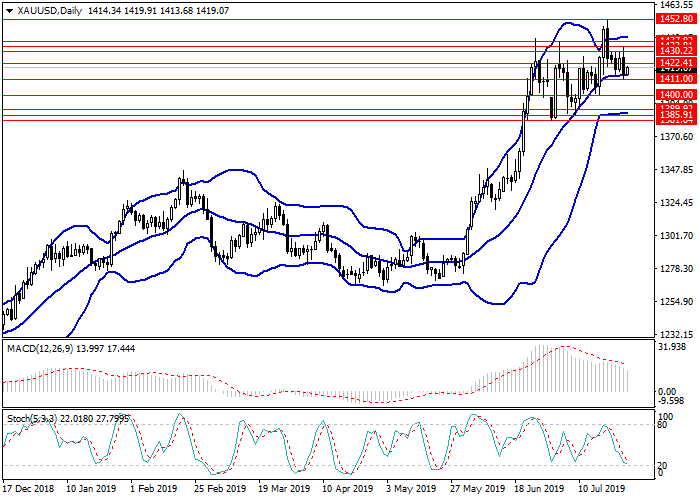
Task: Select the 1400.00 red price label
Action: pos(676,94)
